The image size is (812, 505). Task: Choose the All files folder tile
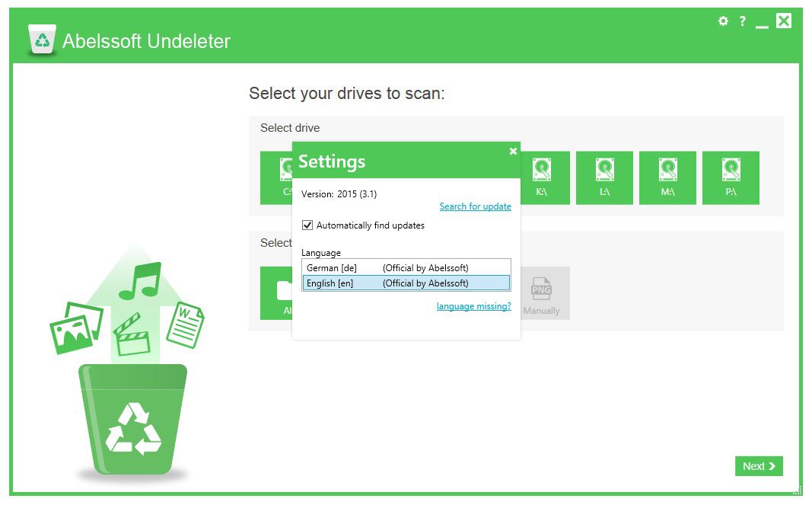coord(276,293)
